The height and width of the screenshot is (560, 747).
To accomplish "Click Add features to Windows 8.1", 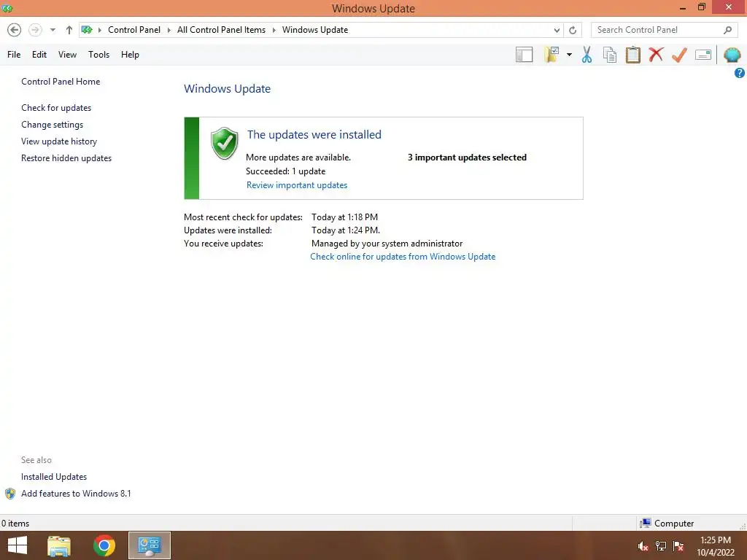I will [x=76, y=494].
